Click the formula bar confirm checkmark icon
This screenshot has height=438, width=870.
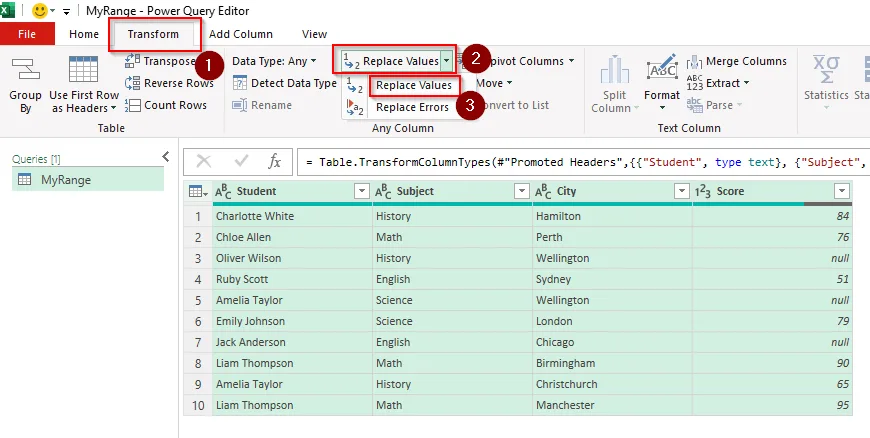pos(241,162)
